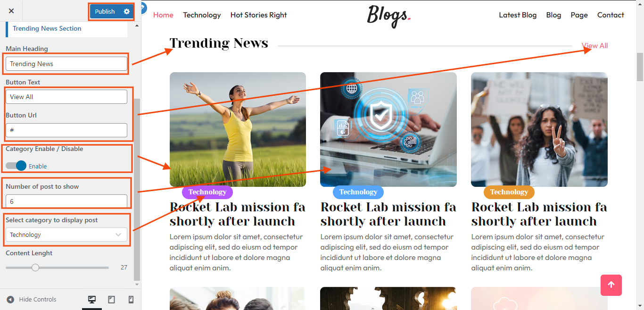Click the pink scroll-to-top arrow button

611,285
